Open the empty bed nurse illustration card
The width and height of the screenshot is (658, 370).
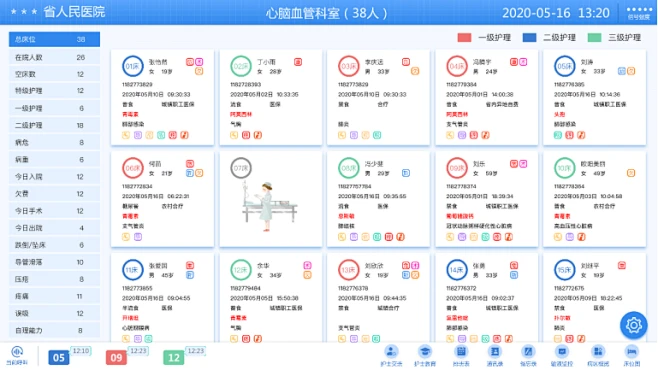271,199
